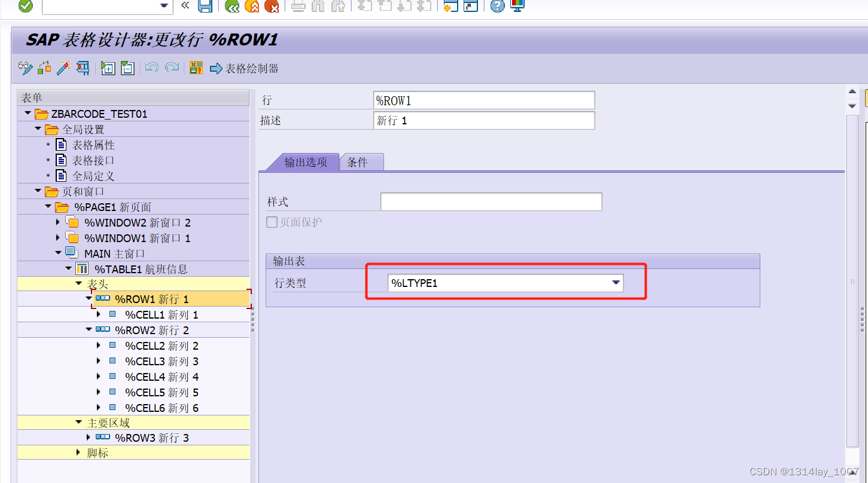This screenshot has height=483, width=868.
Task: Select %ROW2 新行 2 tree node
Action: pyautogui.click(x=152, y=330)
